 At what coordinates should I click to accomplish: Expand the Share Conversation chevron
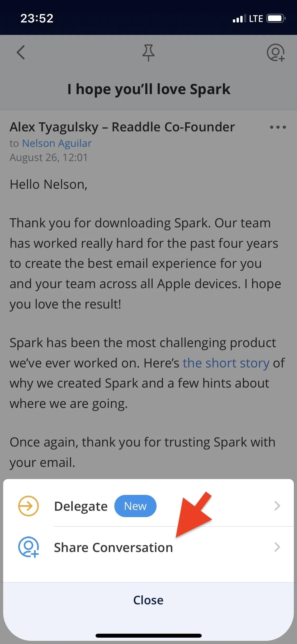tap(277, 547)
